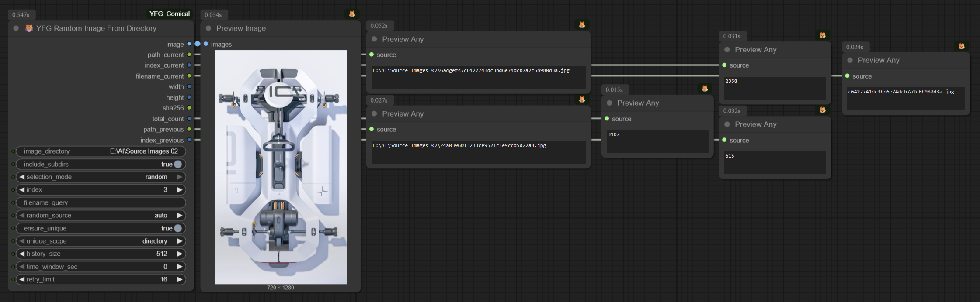Click the source input dot on the 2358 node
Viewport: 980px width, 302px height.
coord(724,65)
